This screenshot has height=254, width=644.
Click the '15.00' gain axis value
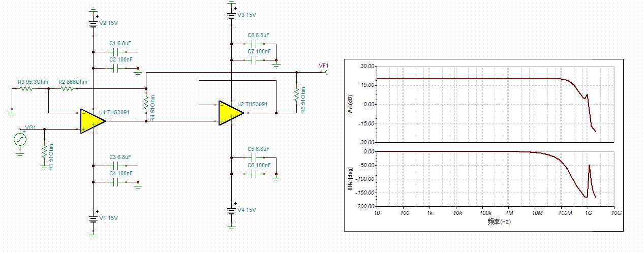click(x=367, y=85)
